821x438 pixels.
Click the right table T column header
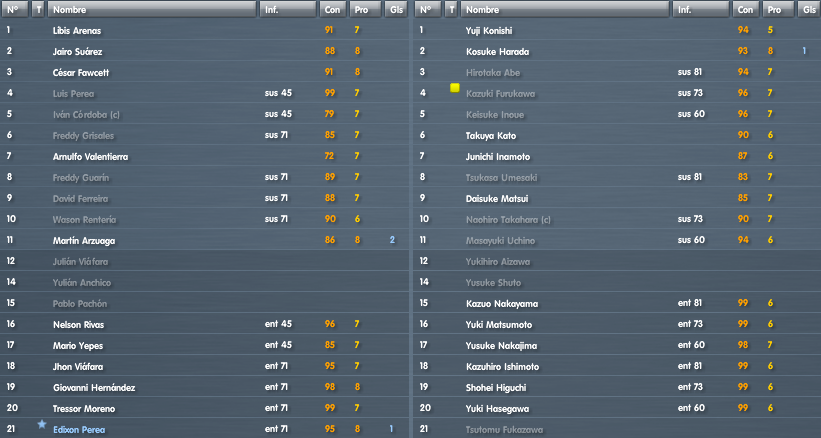[x=451, y=9]
